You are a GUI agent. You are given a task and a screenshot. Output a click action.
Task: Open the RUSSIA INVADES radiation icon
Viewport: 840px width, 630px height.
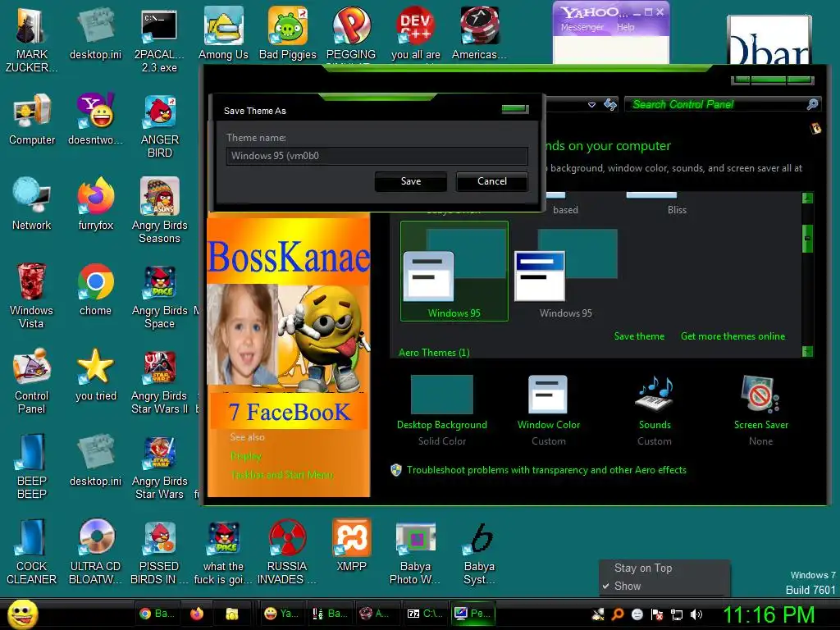click(x=287, y=551)
